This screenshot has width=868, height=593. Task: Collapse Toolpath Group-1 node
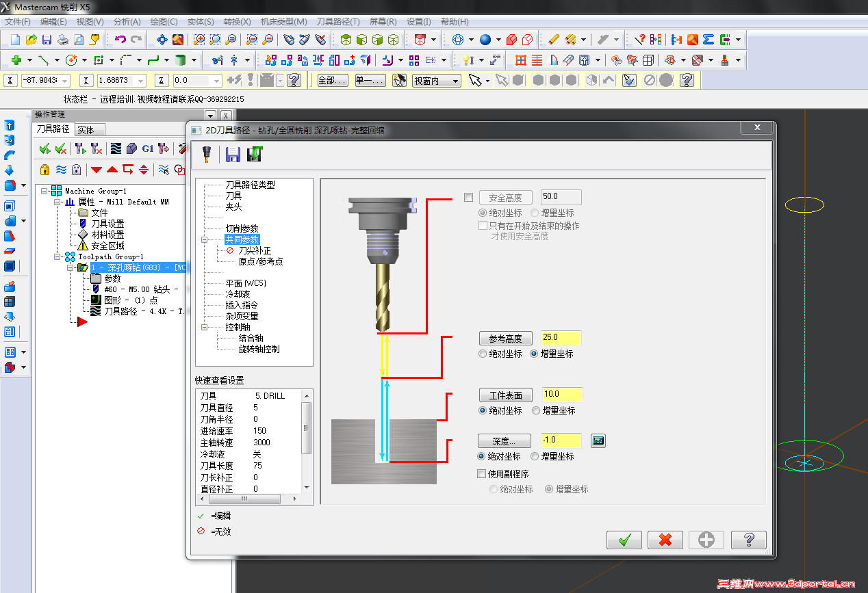click(x=58, y=256)
